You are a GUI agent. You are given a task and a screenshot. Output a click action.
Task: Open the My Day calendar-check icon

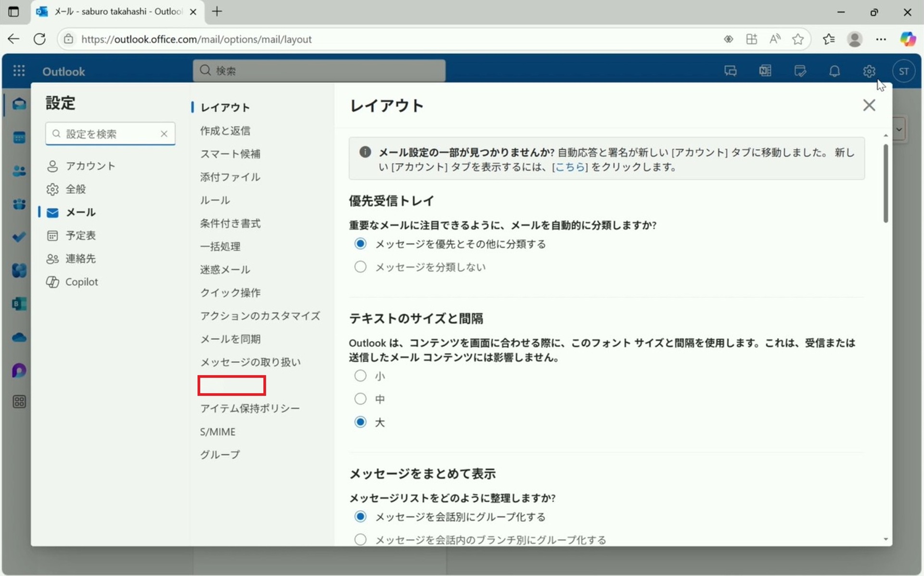click(x=800, y=71)
